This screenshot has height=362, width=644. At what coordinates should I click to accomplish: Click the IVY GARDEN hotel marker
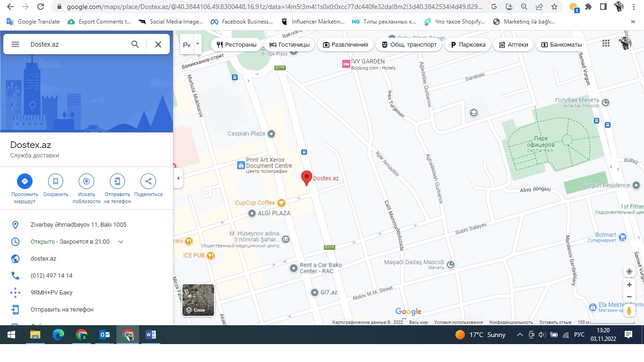click(x=346, y=64)
